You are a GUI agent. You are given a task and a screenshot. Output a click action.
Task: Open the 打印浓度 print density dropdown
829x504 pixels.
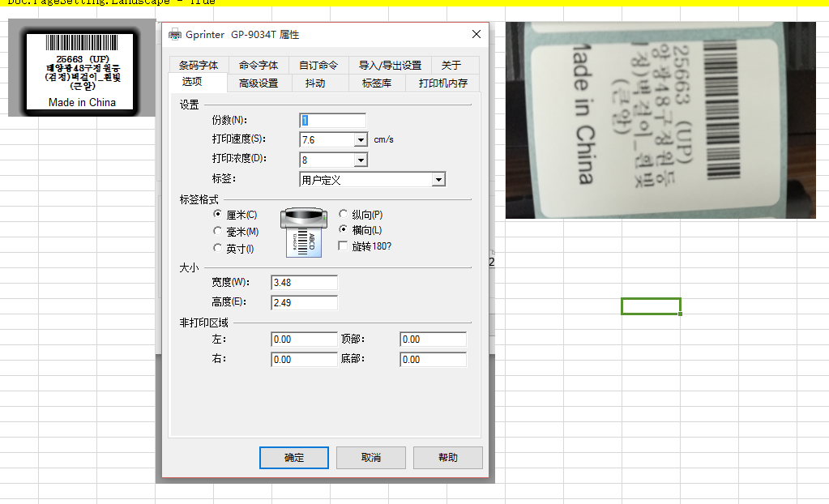click(x=361, y=160)
